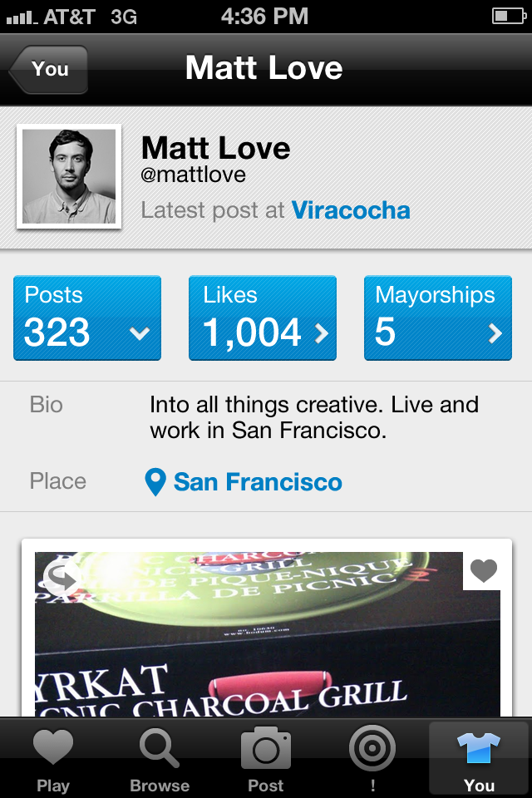Open the charcoal grill post photo
This screenshot has height=798, width=532.
click(266, 640)
